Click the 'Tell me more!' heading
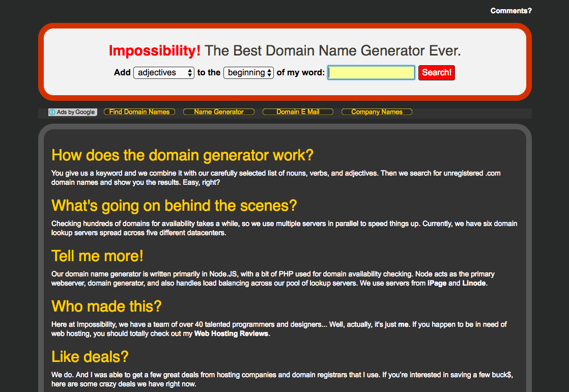The width and height of the screenshot is (569, 392). tap(97, 256)
